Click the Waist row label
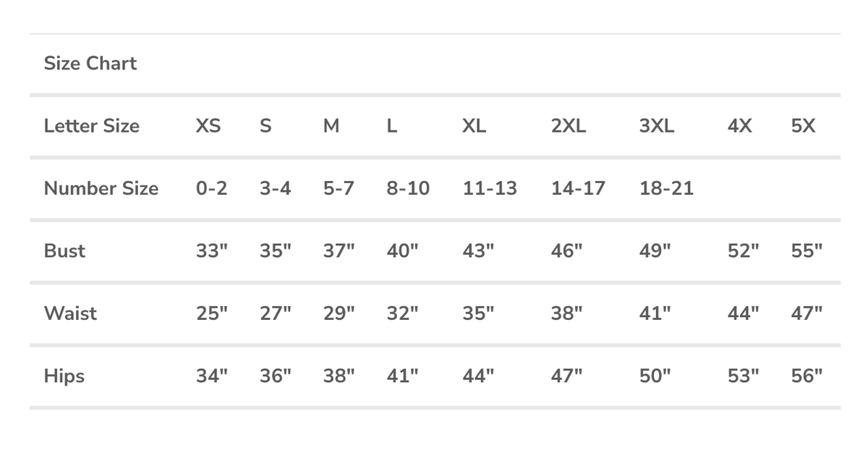868x456 pixels. pyautogui.click(x=70, y=314)
